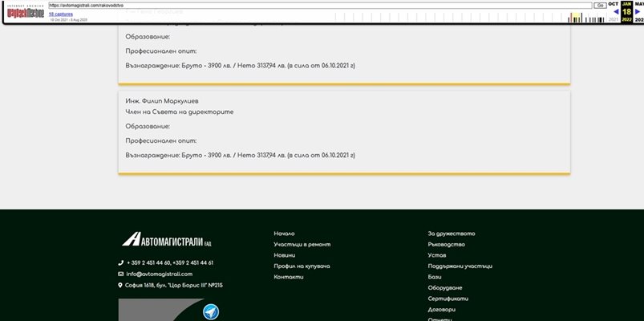Open footer link Поддържани участъци

coord(460,266)
